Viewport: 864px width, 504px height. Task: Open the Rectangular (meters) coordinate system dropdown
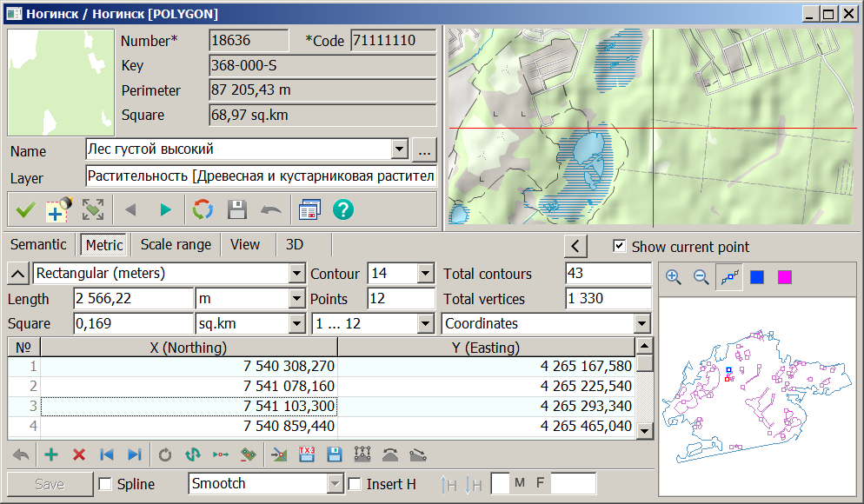pos(296,274)
